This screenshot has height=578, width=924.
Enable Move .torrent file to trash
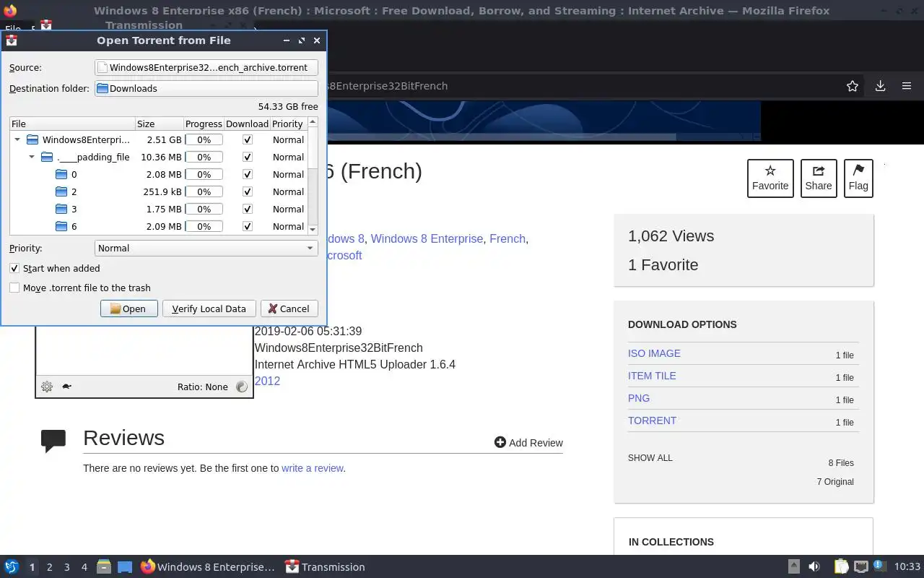pos(14,288)
